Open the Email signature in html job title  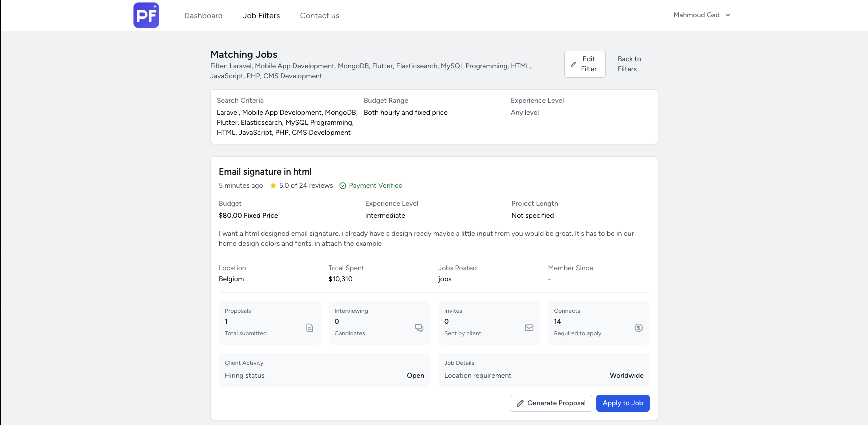[x=265, y=172]
